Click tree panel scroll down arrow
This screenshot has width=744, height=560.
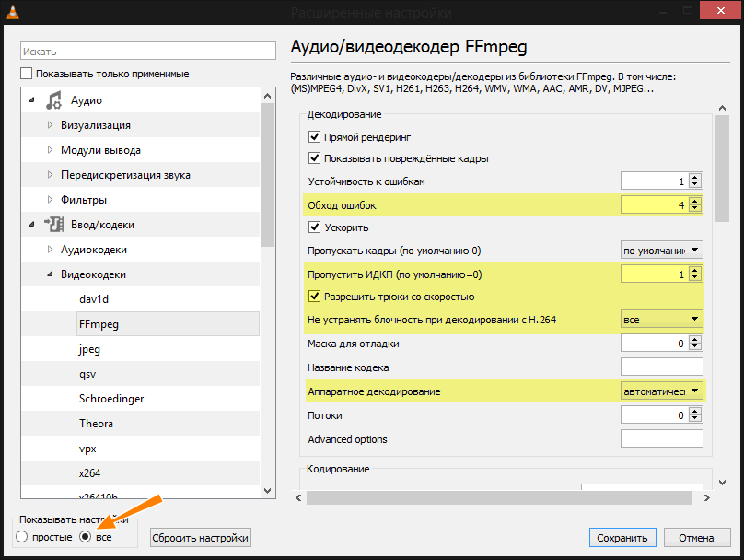click(268, 490)
